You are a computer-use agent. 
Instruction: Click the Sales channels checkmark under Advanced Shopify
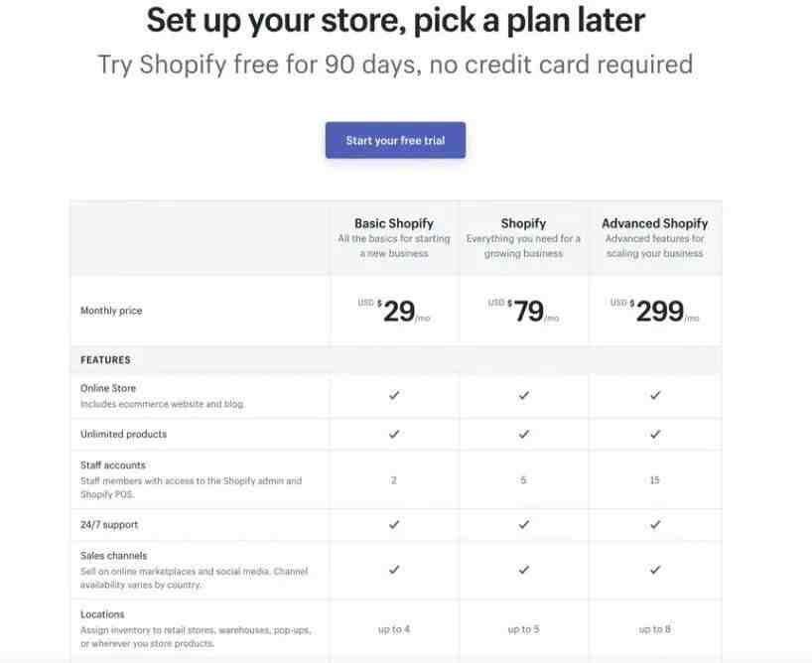tap(655, 570)
